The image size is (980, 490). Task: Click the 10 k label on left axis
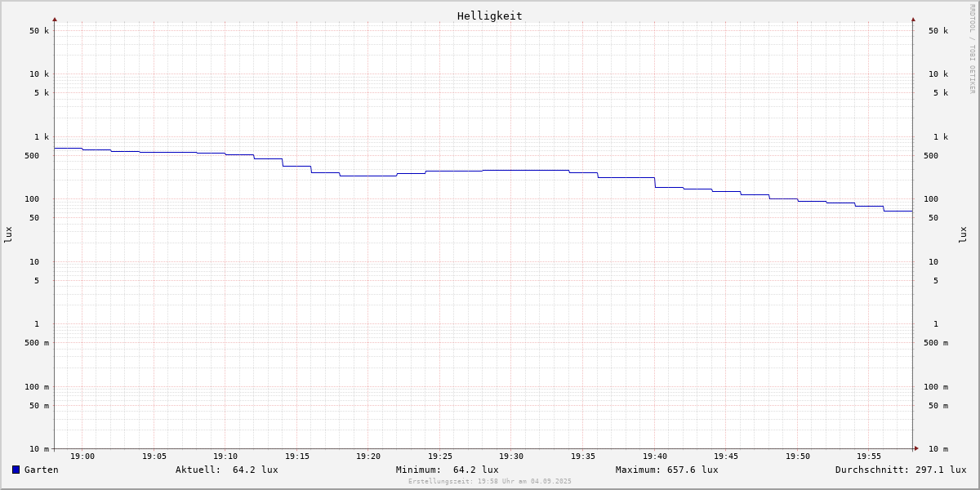39,74
